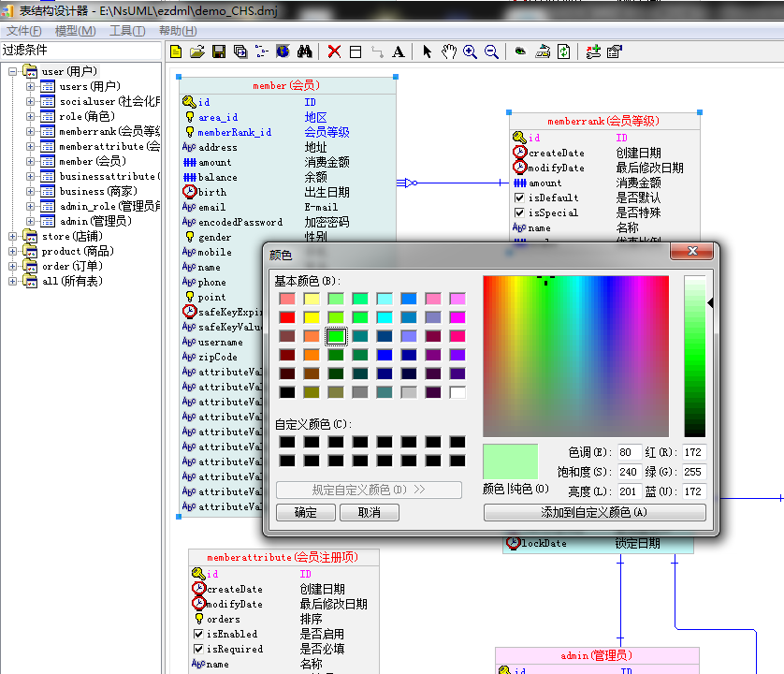The height and width of the screenshot is (674, 784).
Task: Pick the yellow basic color swatch
Action: tap(312, 317)
